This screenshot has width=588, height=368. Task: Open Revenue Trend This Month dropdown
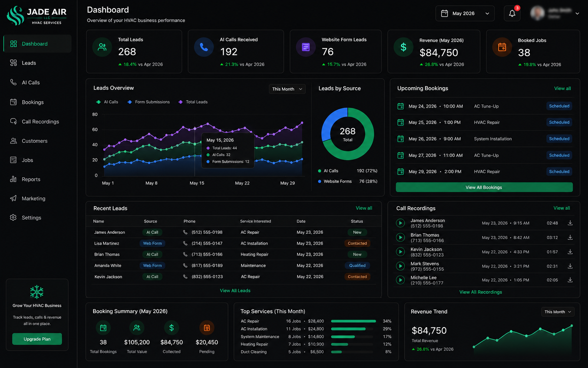click(x=558, y=312)
